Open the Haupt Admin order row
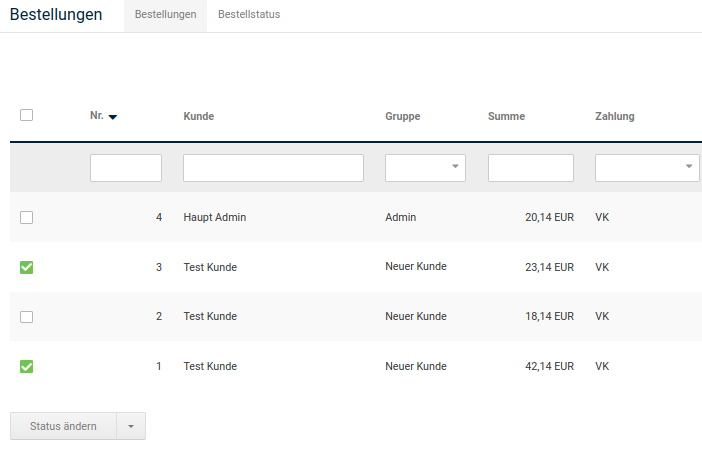Image resolution: width=702 pixels, height=450 pixels. pyautogui.click(x=215, y=217)
